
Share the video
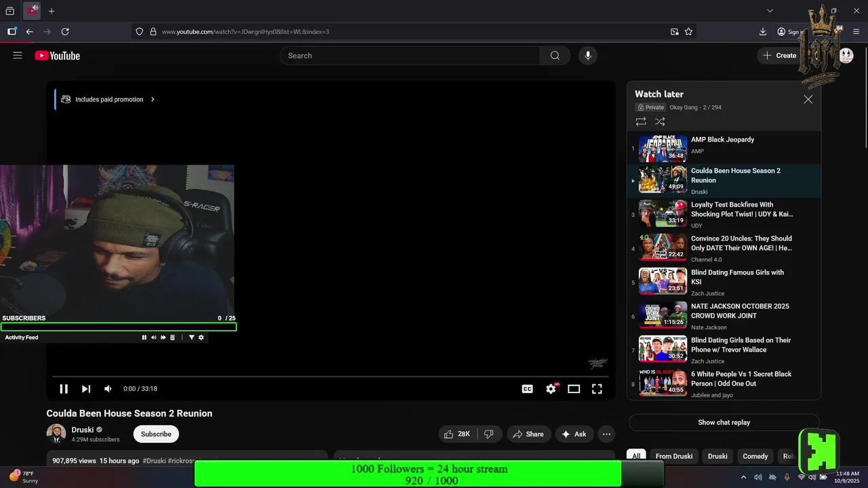528,434
